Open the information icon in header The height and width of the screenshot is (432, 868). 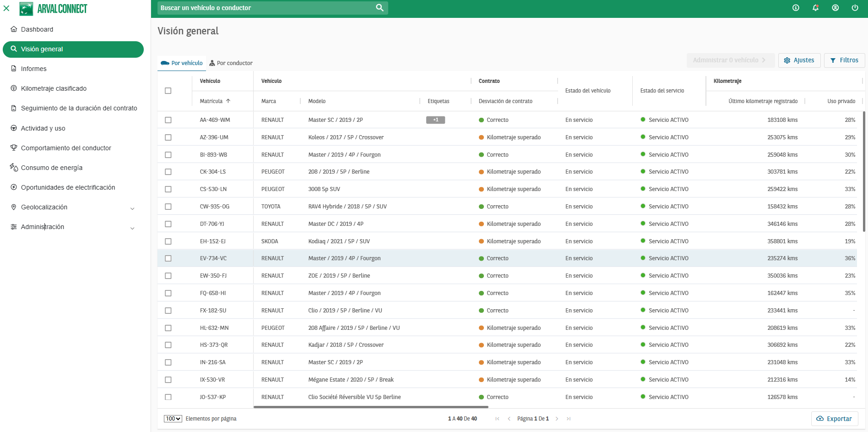point(796,8)
